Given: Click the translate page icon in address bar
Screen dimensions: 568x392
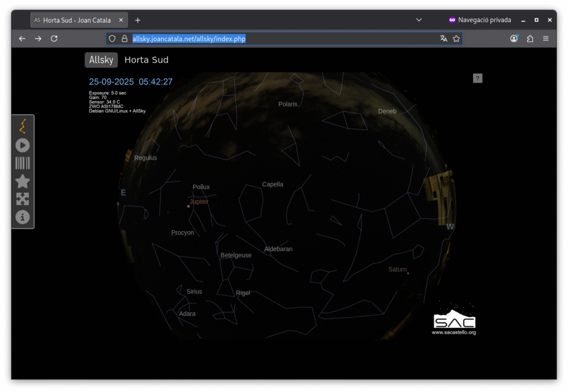Looking at the screenshot, I should (443, 39).
